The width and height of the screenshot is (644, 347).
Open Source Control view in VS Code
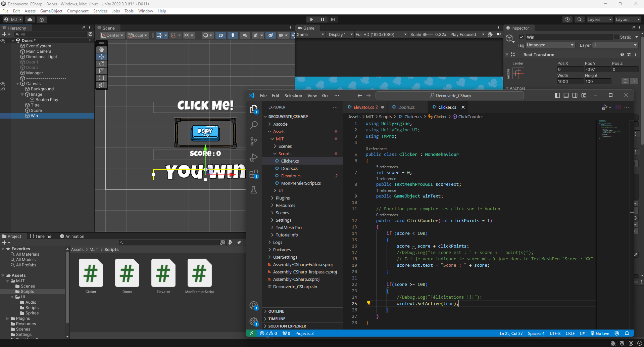(254, 141)
